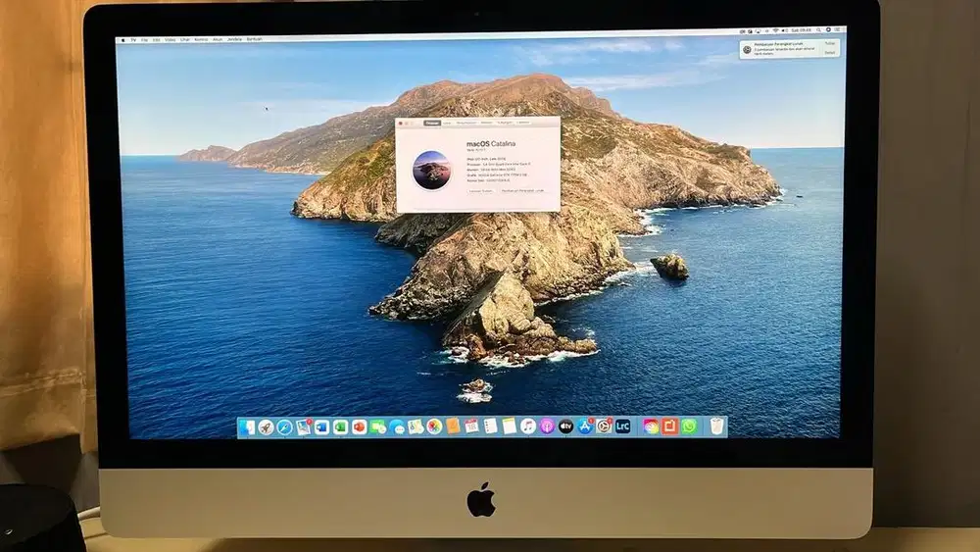Open the Trash in the Dock
Image resolution: width=980 pixels, height=552 pixels.
tap(717, 427)
